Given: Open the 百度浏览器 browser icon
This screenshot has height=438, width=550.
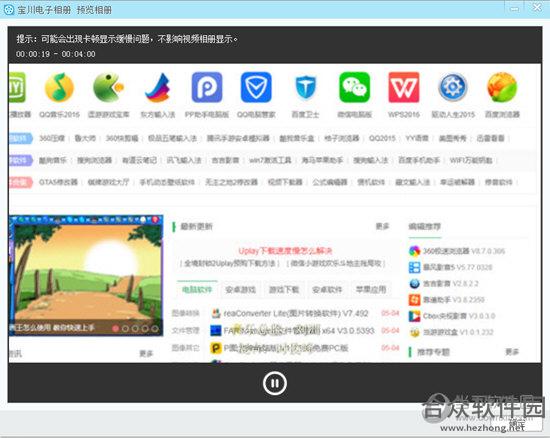Looking at the screenshot, I should click(502, 87).
